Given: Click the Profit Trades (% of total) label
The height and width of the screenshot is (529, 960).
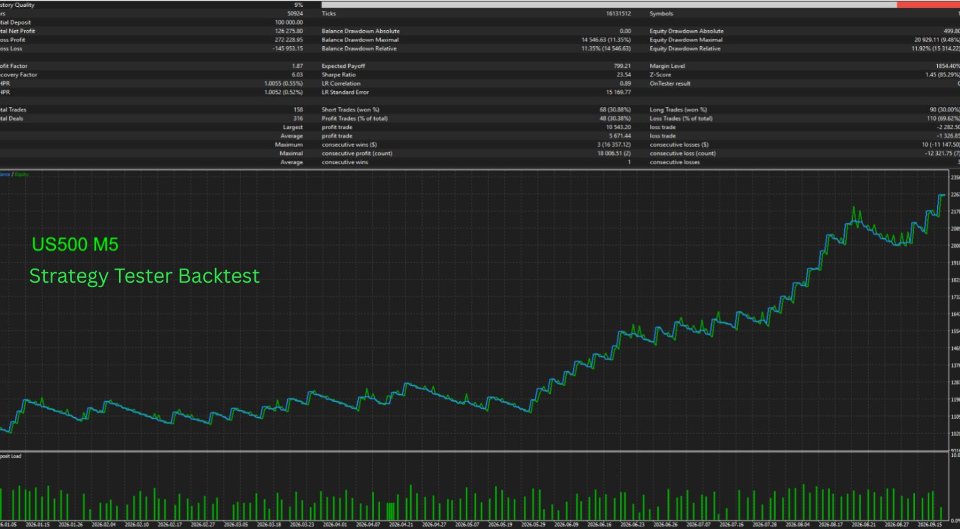Looking at the screenshot, I should 354,118.
